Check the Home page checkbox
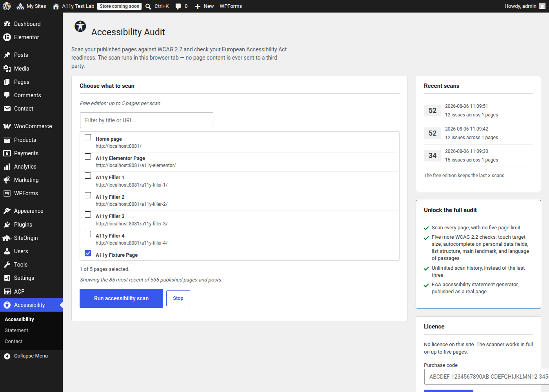This screenshot has width=549, height=392. 88,137
